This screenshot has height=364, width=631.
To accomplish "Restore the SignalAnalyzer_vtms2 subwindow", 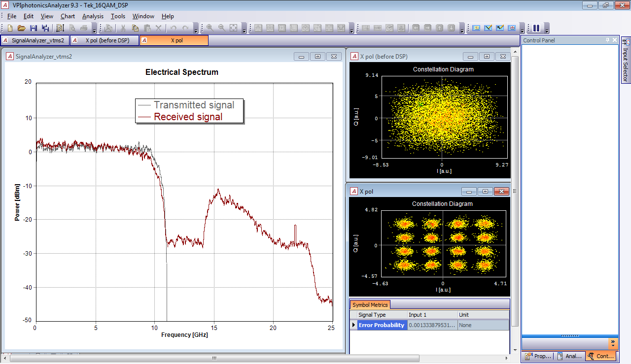I will 317,57.
